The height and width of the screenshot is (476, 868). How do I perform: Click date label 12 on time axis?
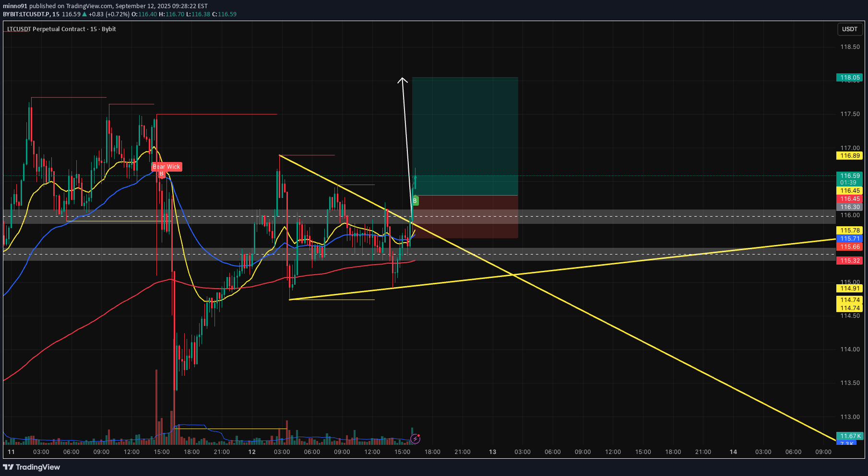click(x=252, y=452)
